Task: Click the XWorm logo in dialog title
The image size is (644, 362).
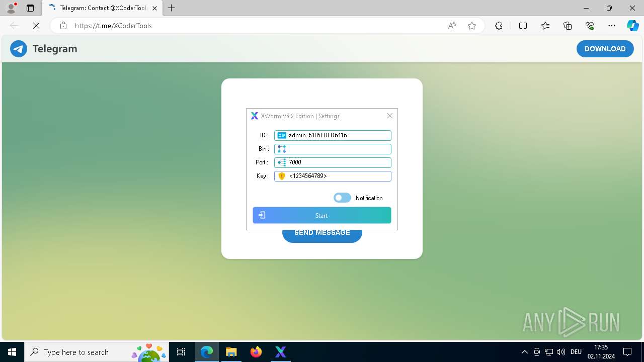Action: pyautogui.click(x=255, y=116)
